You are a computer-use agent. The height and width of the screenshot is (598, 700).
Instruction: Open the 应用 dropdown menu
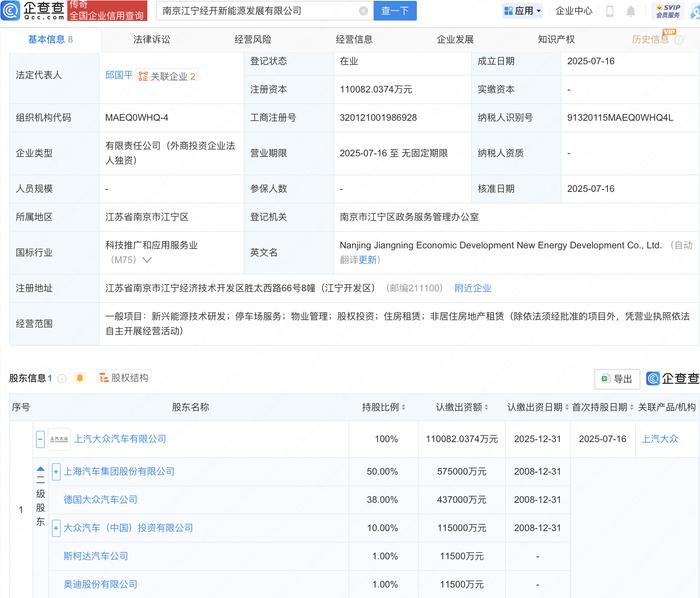(x=523, y=11)
